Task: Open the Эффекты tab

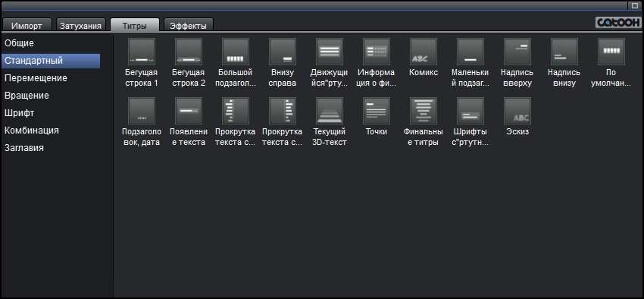Action: [x=188, y=25]
